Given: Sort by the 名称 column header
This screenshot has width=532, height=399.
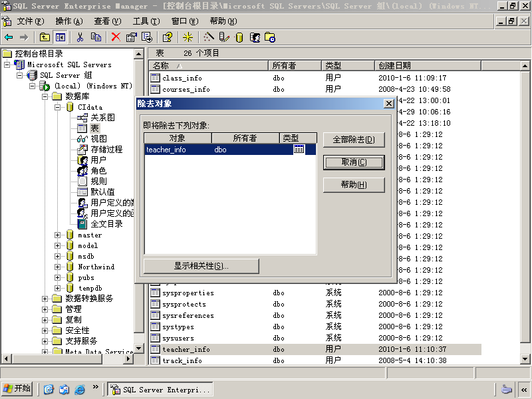Looking at the screenshot, I should pos(208,65).
